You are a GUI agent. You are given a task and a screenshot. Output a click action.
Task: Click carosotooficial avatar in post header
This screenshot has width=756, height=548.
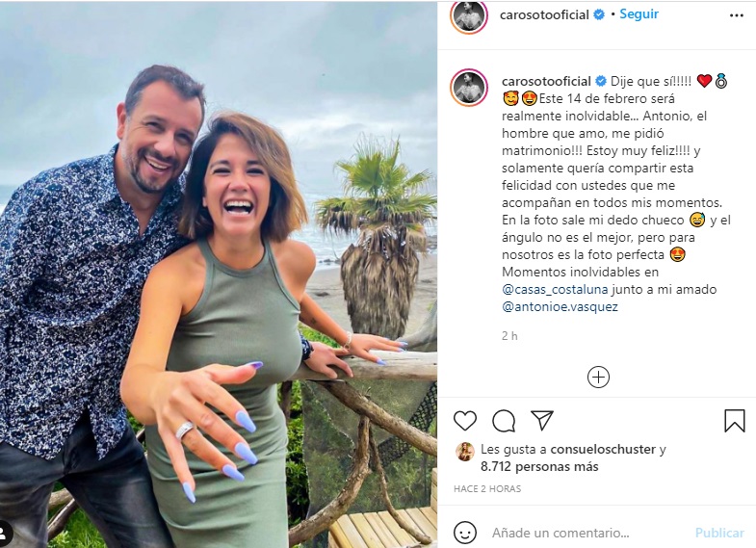point(469,15)
